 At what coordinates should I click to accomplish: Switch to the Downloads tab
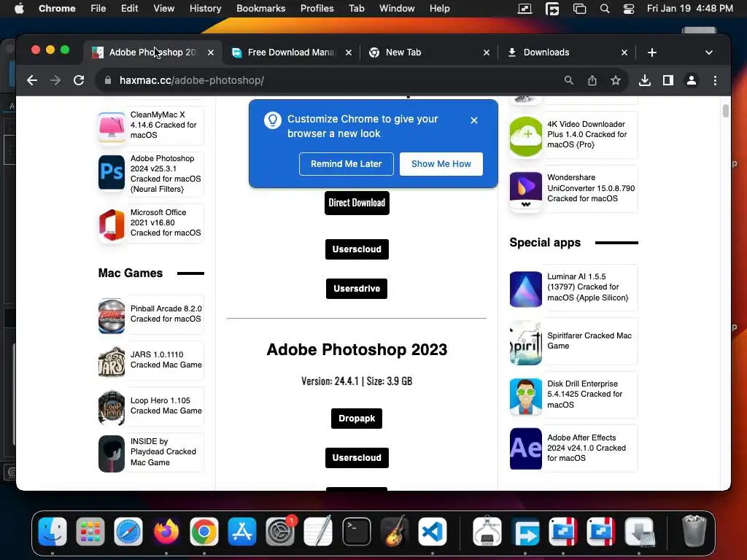[x=562, y=52]
